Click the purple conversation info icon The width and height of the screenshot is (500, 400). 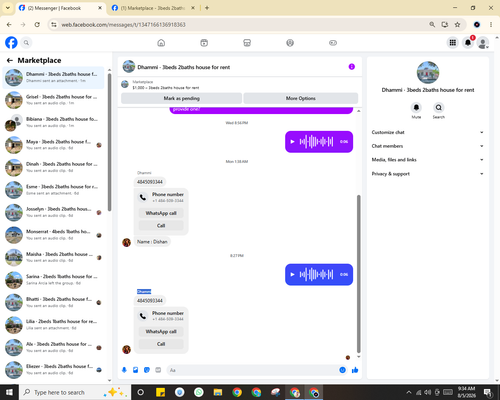click(352, 67)
